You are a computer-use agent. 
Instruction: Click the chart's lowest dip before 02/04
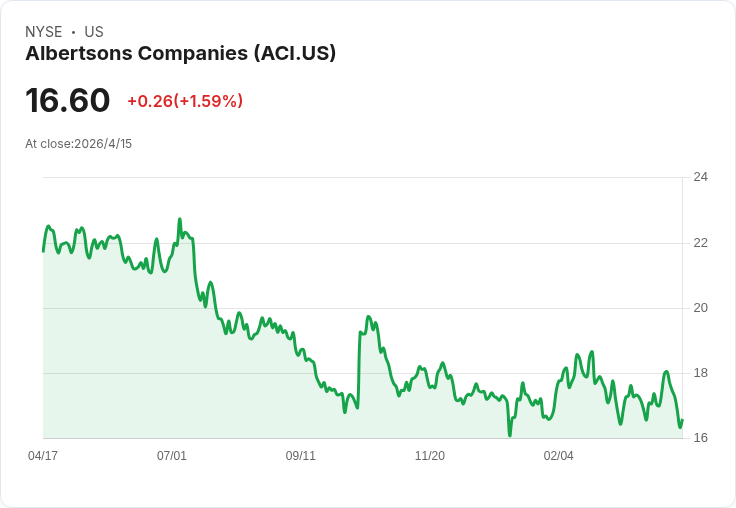510,435
